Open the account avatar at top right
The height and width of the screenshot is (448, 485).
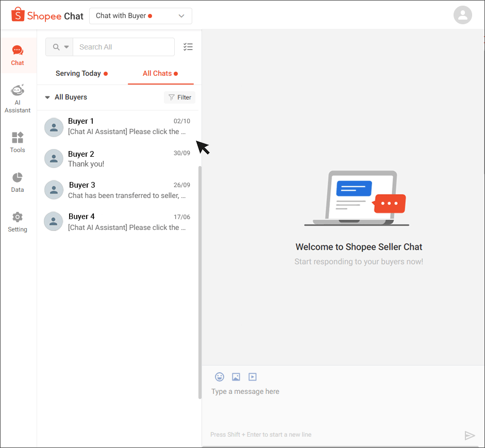point(462,15)
